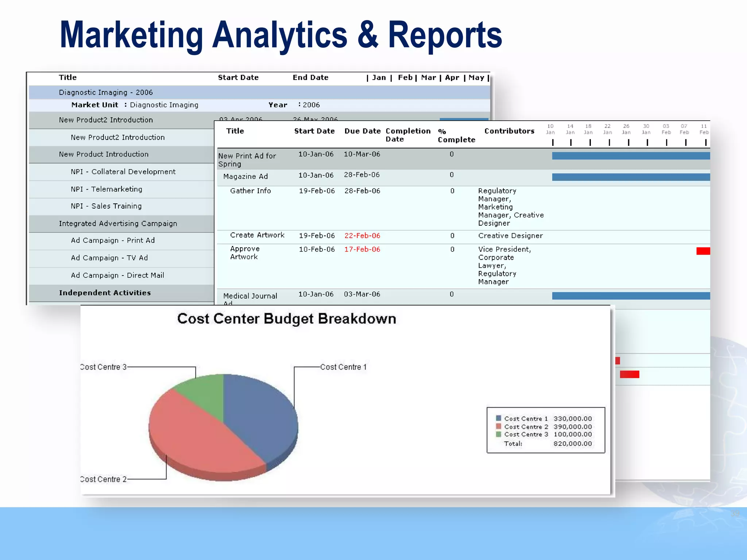Open 'NPI - Collateral Development' row
747x560 pixels.
pos(121,172)
